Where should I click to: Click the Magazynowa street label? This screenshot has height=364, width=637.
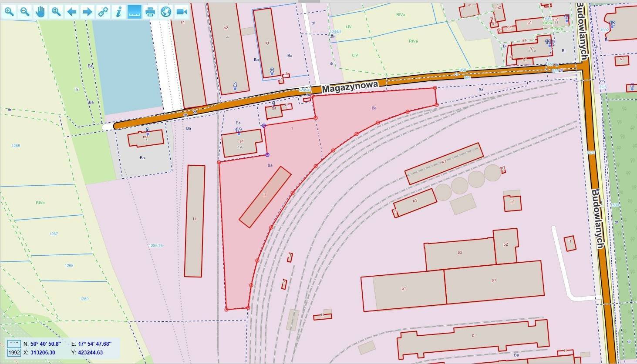350,87
